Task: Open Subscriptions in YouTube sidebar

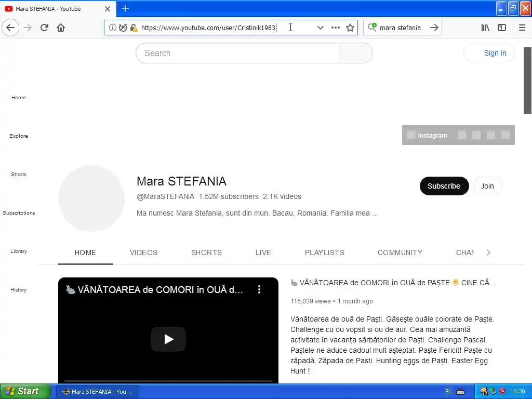Action: pyautogui.click(x=19, y=212)
